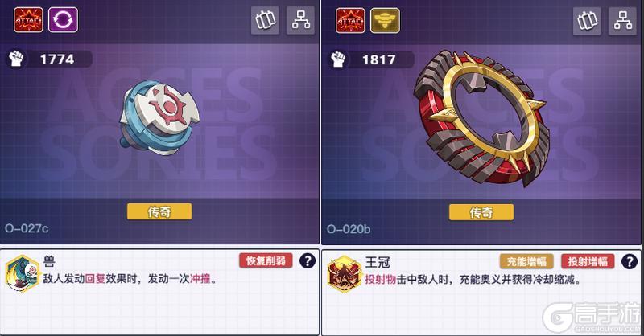Screen dimensions: 644x336
Task: Click the purple cycle arrows icon
Action: pyautogui.click(x=64, y=19)
